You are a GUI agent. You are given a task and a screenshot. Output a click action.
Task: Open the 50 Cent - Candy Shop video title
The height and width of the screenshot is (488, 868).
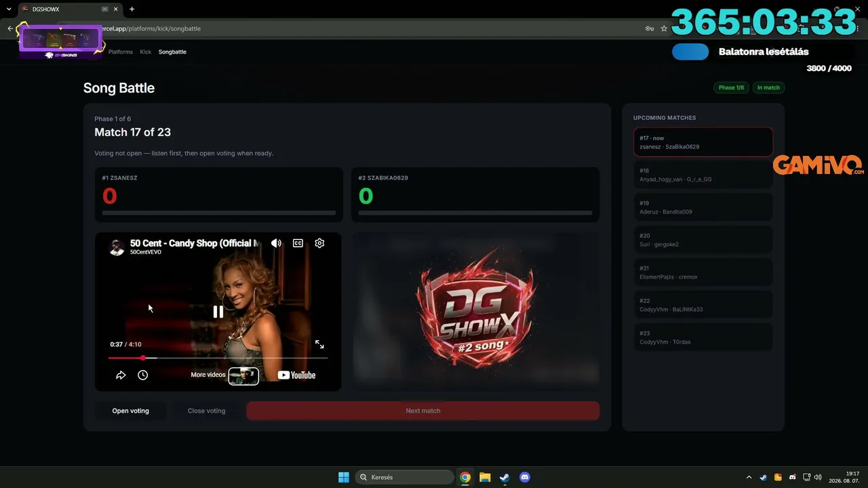pyautogui.click(x=195, y=243)
